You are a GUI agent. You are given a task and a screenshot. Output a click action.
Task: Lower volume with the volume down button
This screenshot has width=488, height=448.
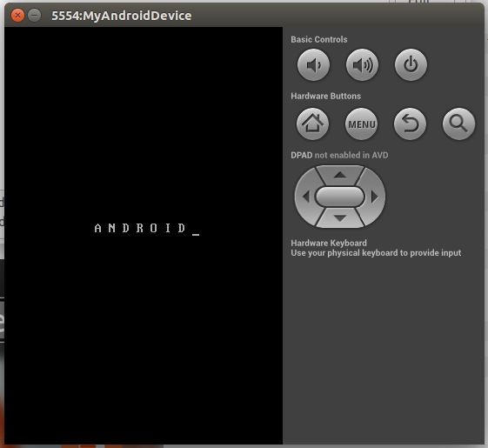313,65
